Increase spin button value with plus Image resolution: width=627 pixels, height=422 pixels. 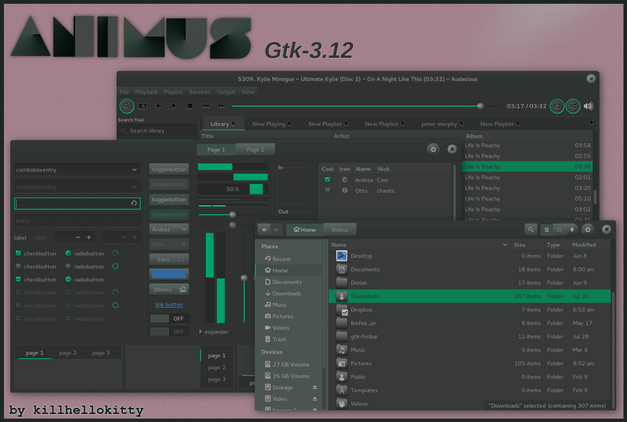pyautogui.click(x=89, y=237)
